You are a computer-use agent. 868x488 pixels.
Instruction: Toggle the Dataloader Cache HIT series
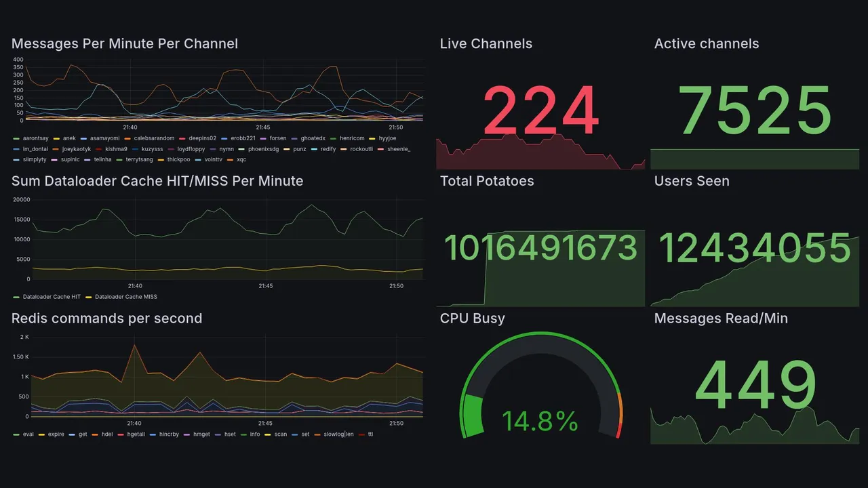pyautogui.click(x=52, y=297)
